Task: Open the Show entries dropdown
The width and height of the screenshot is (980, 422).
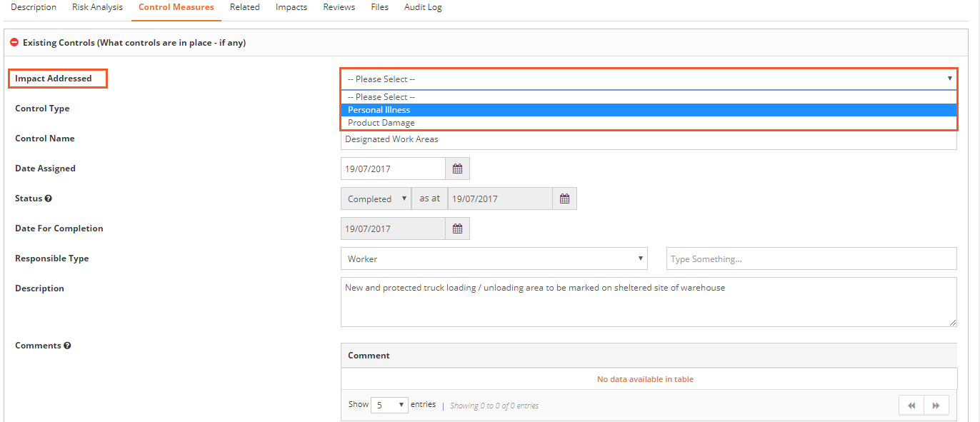Action: [389, 404]
